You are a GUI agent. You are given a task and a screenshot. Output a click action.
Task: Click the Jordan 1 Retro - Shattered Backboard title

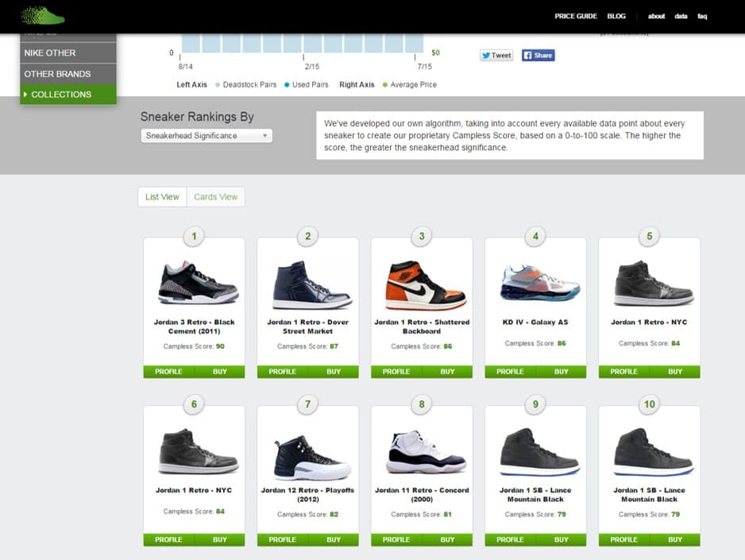click(x=422, y=326)
